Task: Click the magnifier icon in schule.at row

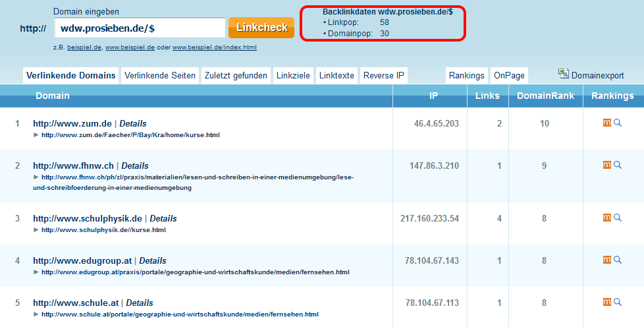Action: tap(617, 303)
